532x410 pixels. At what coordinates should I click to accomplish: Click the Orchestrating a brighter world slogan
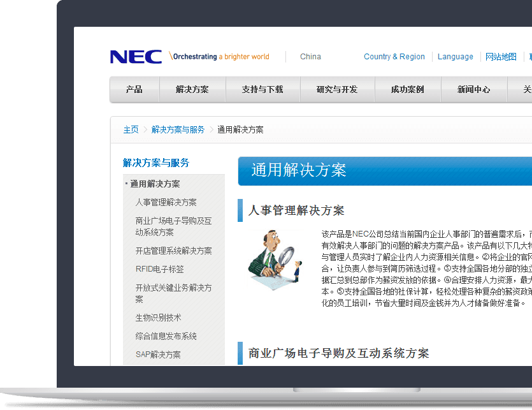coord(219,56)
